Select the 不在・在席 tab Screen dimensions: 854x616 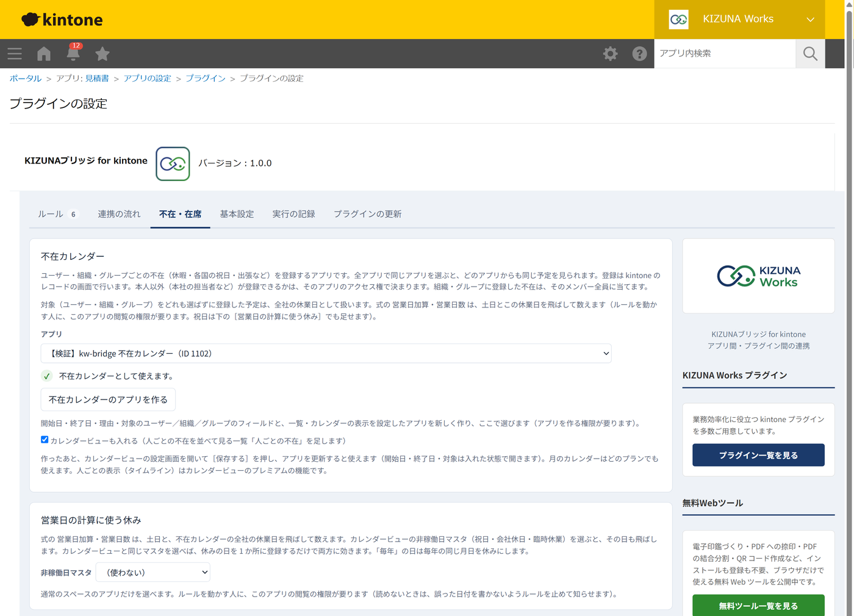point(180,214)
